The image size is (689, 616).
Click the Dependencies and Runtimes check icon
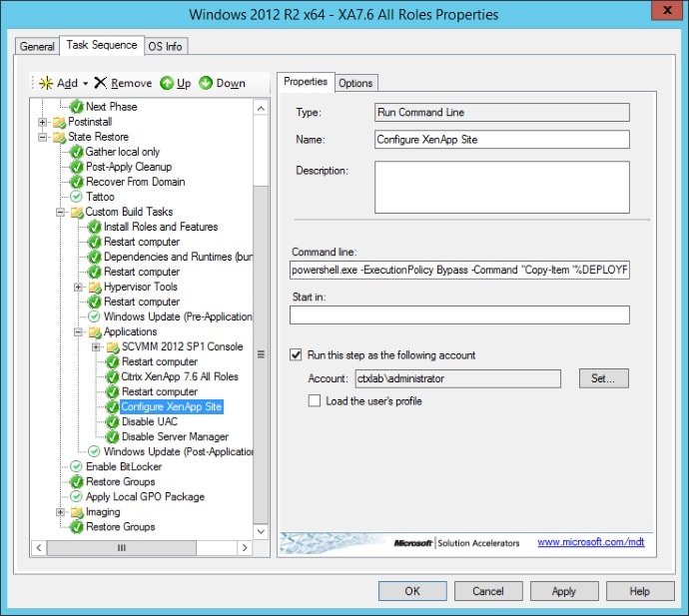95,257
